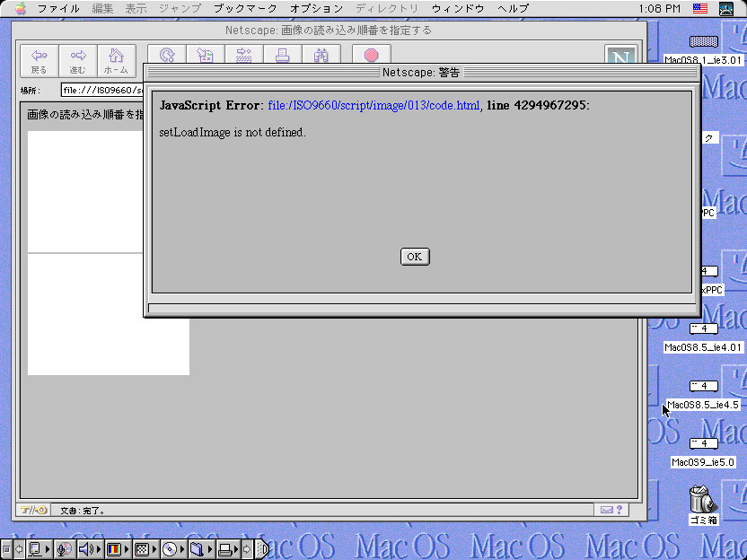Collapse the Control Strip using its end tab

click(x=262, y=549)
